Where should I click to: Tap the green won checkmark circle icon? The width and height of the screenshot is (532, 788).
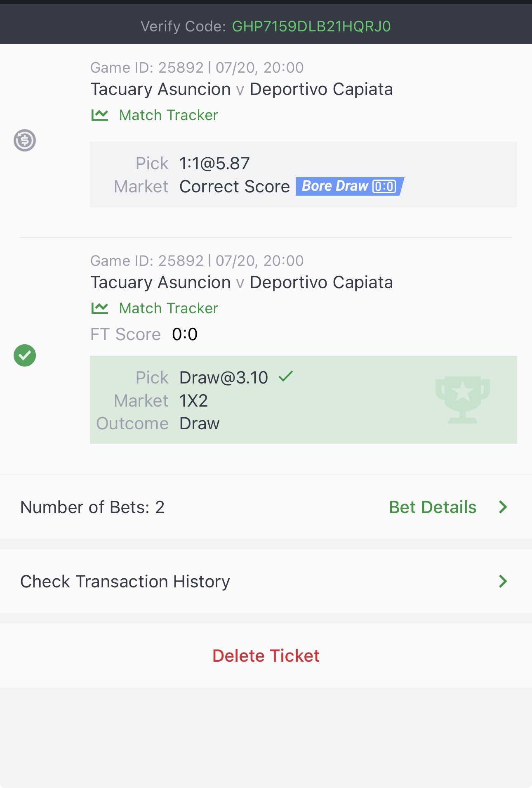pyautogui.click(x=25, y=355)
